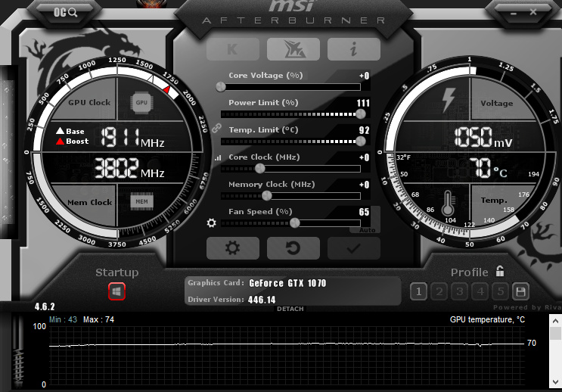Click the Power Limit slider handle
The image size is (562, 392).
361,114
